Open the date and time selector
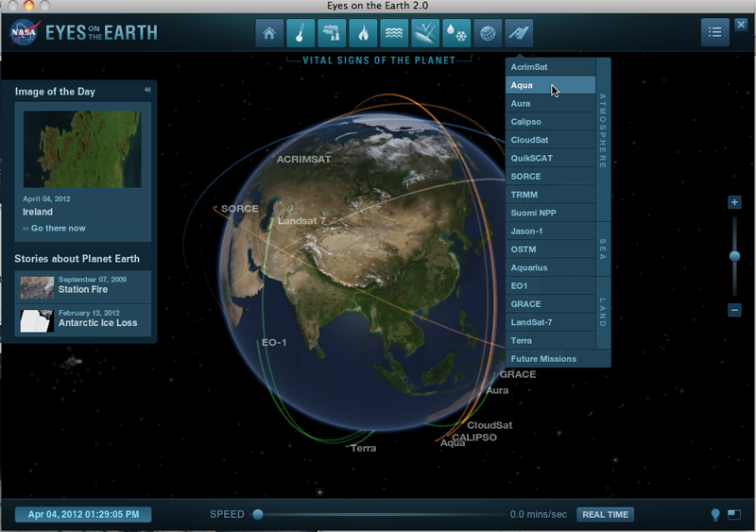 [83, 515]
